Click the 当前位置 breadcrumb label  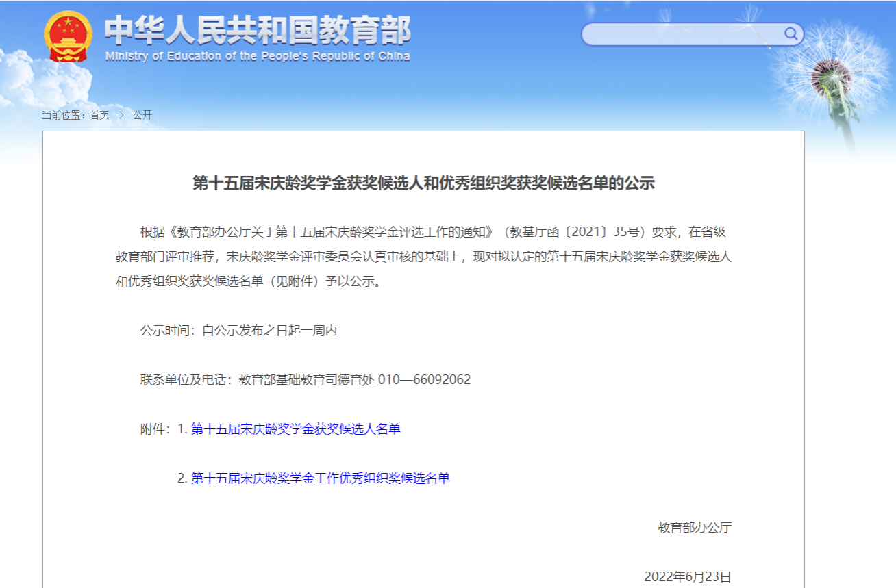tap(62, 115)
